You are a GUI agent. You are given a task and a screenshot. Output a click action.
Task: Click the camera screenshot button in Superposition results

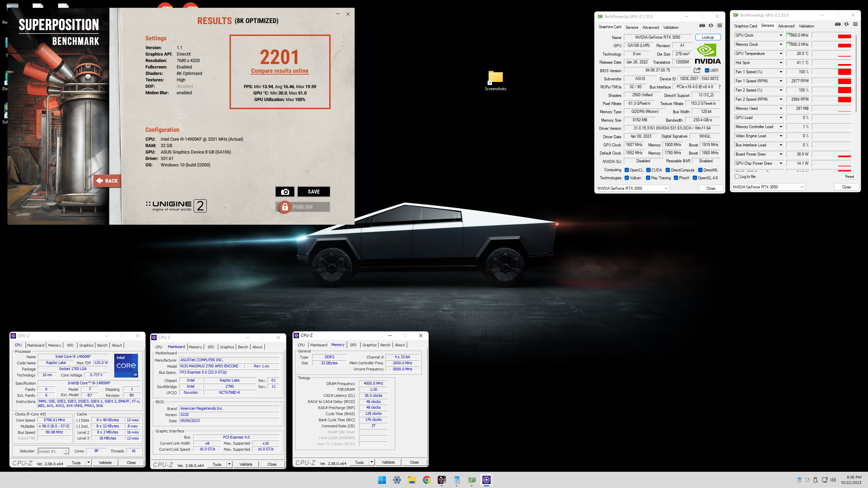coord(285,191)
